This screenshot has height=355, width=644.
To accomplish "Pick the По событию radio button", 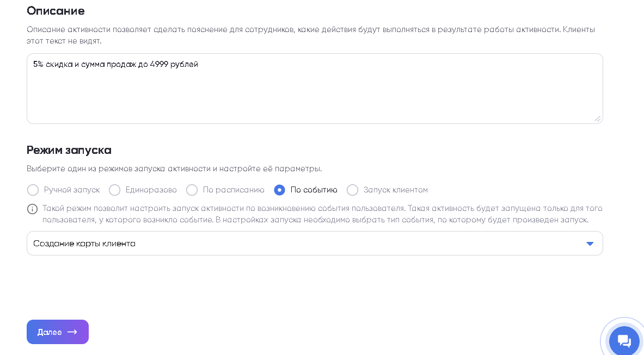I will pyautogui.click(x=279, y=190).
